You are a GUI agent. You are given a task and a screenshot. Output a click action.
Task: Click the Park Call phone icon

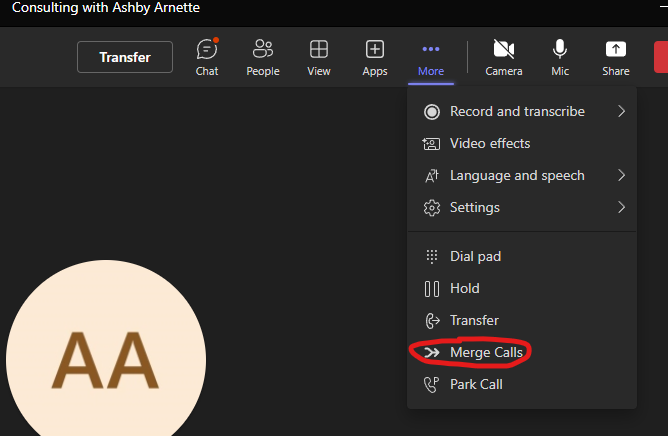coord(431,385)
